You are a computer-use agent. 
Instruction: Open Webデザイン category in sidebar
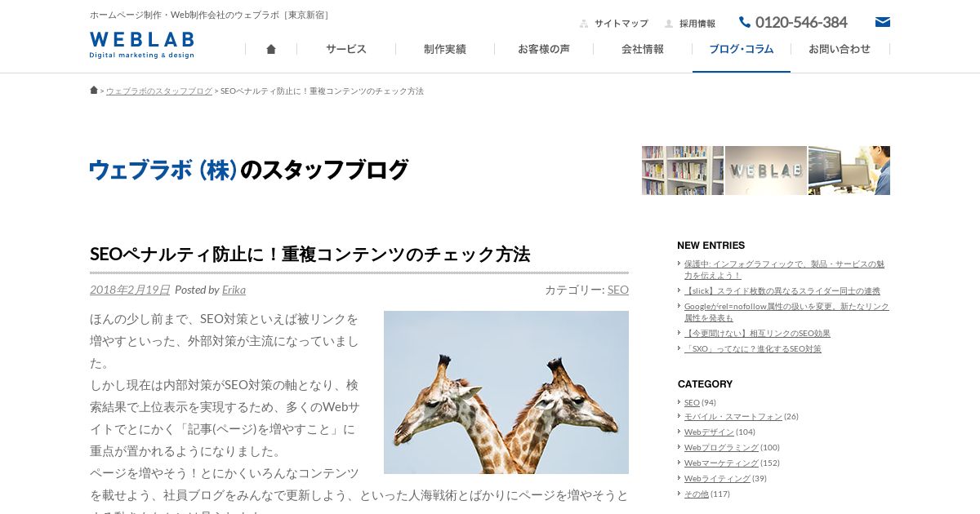pyautogui.click(x=709, y=432)
